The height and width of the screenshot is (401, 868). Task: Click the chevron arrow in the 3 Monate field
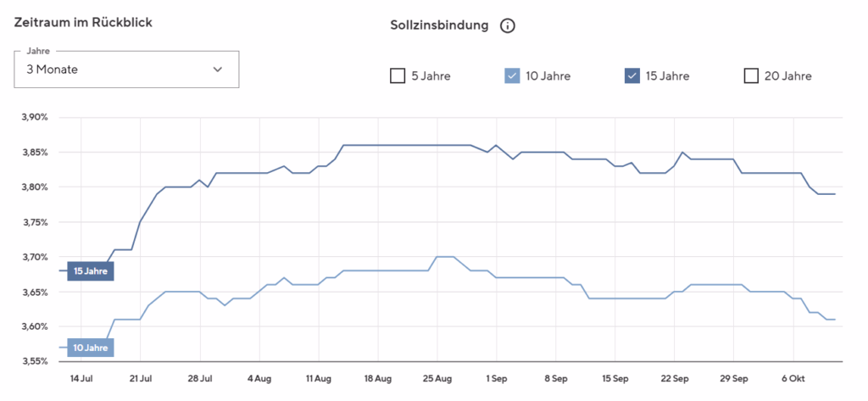218,70
